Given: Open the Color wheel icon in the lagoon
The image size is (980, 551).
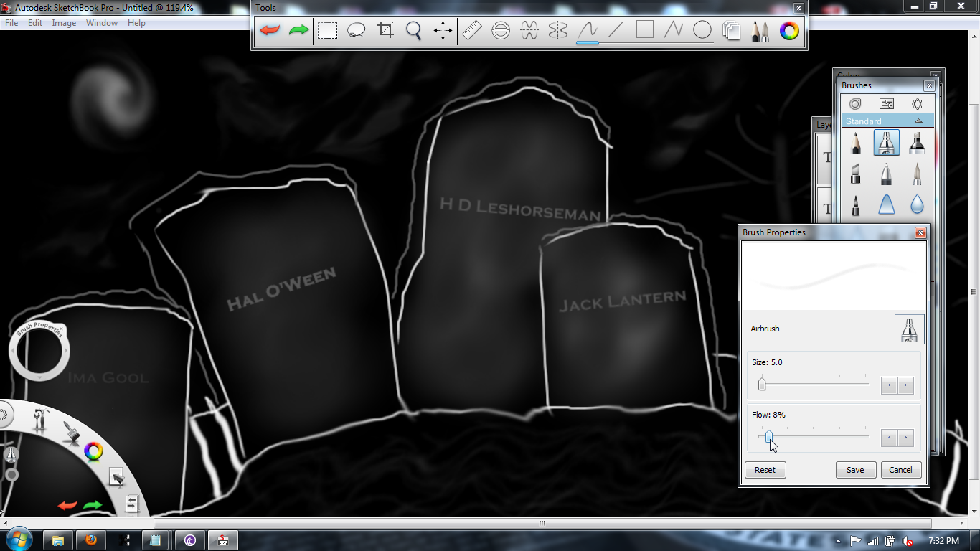Looking at the screenshot, I should (93, 451).
